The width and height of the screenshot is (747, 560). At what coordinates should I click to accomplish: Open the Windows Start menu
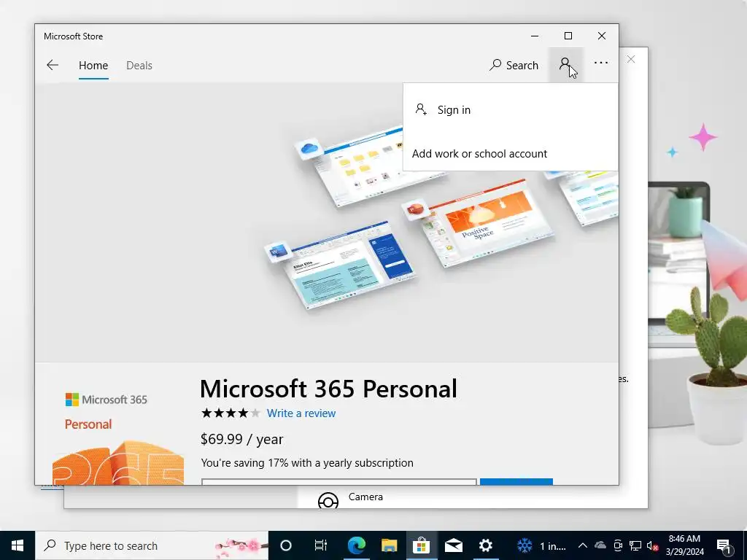18,545
